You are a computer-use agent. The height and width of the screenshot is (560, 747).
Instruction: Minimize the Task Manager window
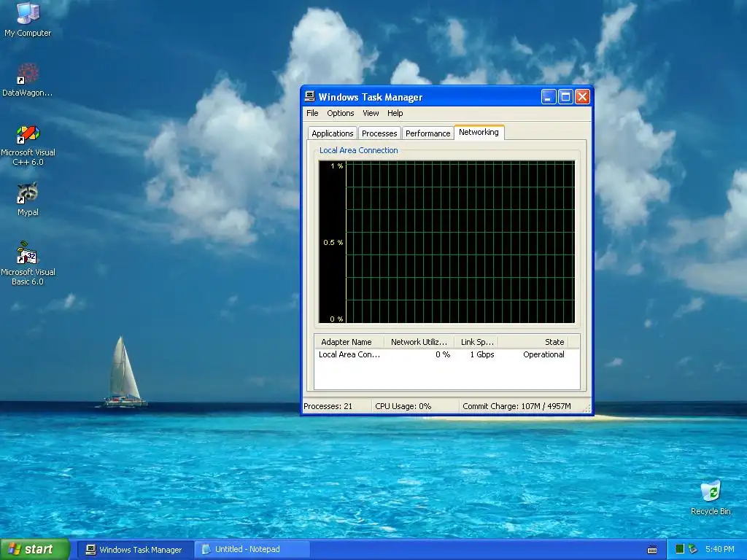point(549,97)
